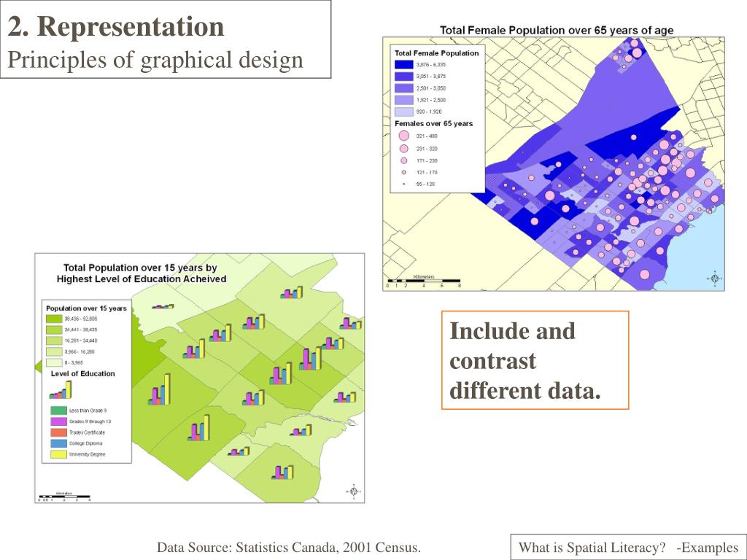This screenshot has height=560, width=747.
Task: Click the '321 - 480' circle size label
Action: click(x=426, y=136)
